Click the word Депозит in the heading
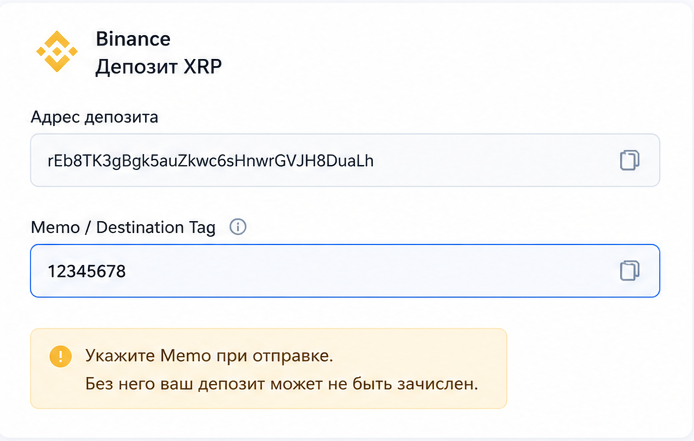694x441 pixels. pos(137,67)
